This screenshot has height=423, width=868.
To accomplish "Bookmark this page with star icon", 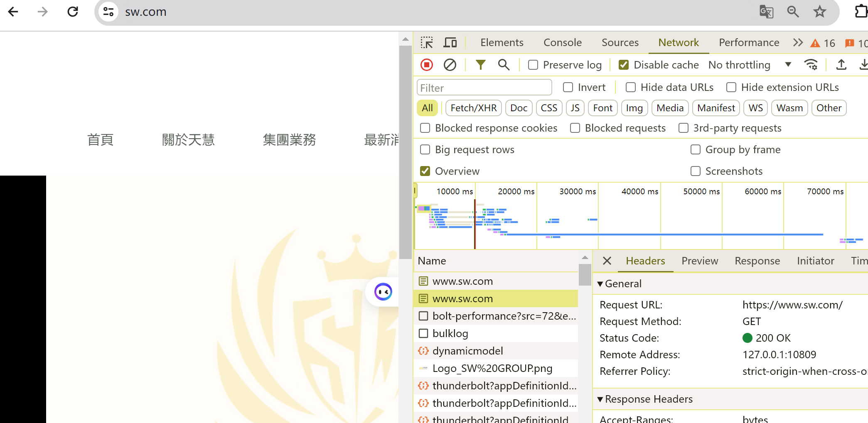I will 819,12.
